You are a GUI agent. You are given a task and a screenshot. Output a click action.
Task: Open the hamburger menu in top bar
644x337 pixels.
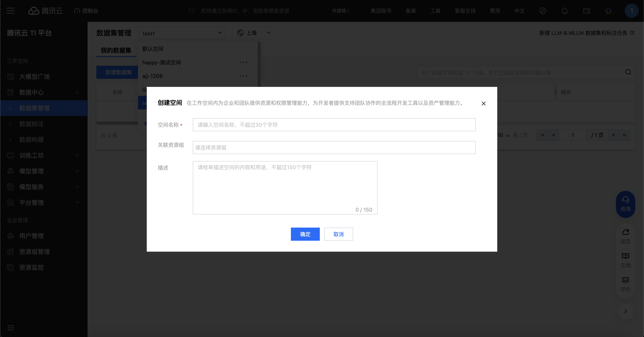tap(11, 11)
